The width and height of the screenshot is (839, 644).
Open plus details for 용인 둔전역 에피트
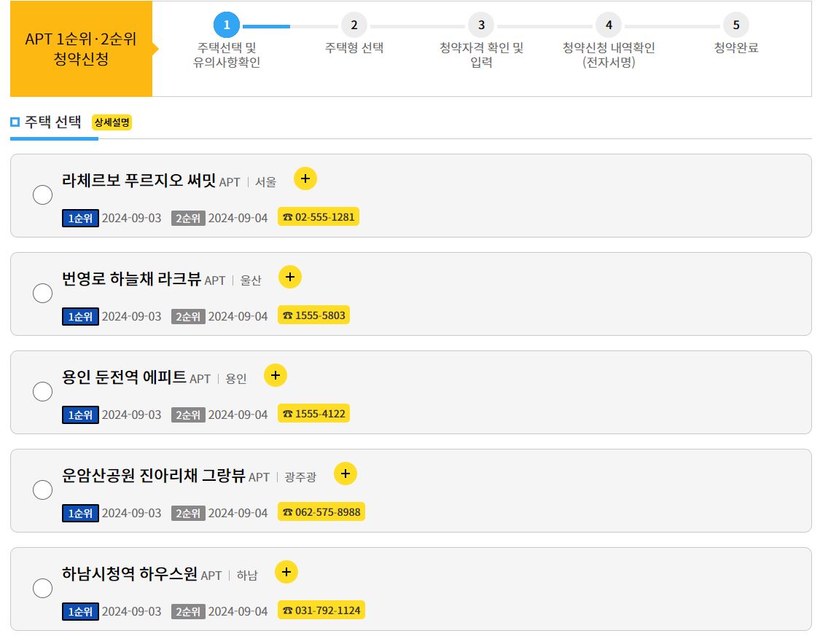coord(276,375)
